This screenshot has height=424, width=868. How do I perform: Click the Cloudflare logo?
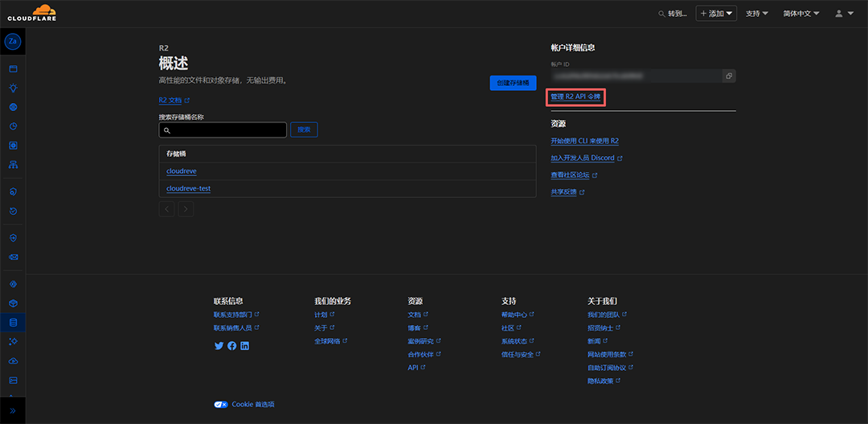coord(31,13)
